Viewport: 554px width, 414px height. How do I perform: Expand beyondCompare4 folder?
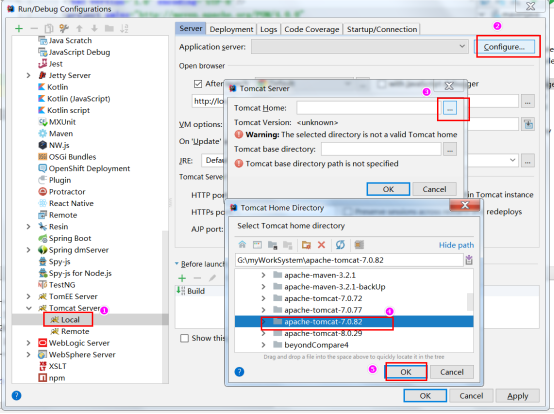pyautogui.click(x=263, y=345)
